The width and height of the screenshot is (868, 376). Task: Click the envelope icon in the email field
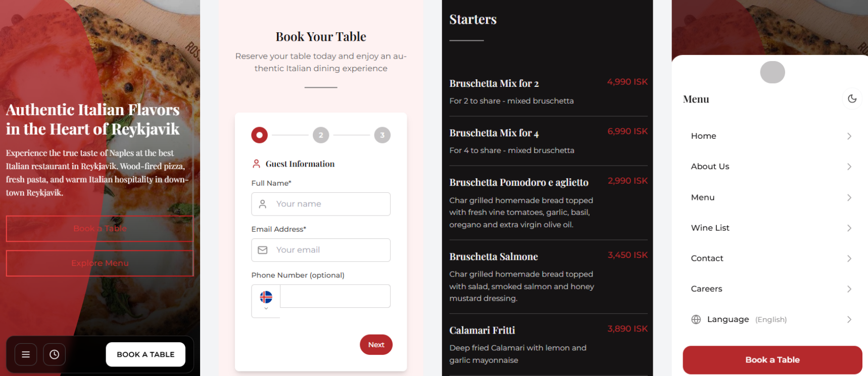262,250
